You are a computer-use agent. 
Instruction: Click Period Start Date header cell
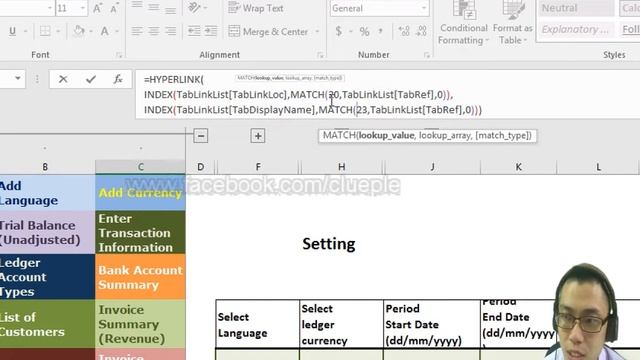click(x=432, y=324)
